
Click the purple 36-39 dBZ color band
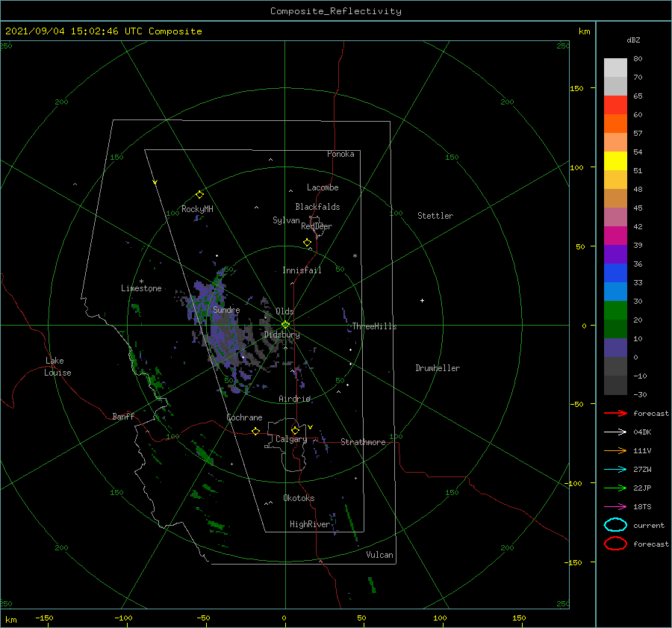(615, 255)
